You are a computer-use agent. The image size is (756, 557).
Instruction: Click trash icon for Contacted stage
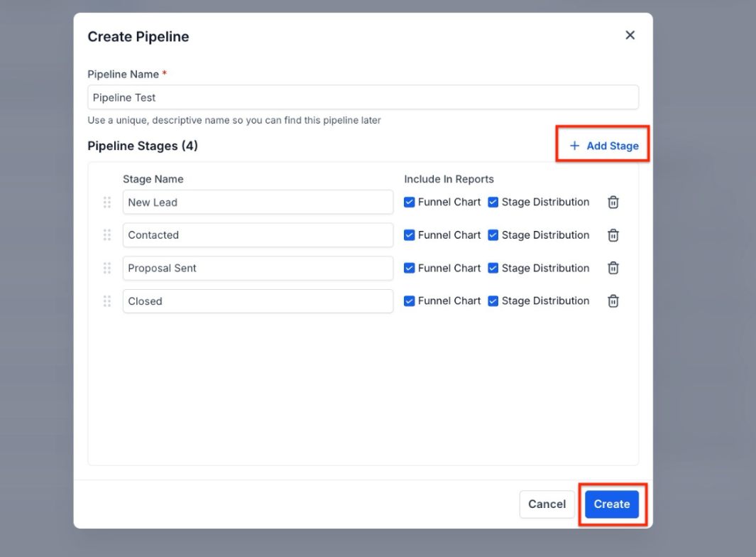coord(613,235)
